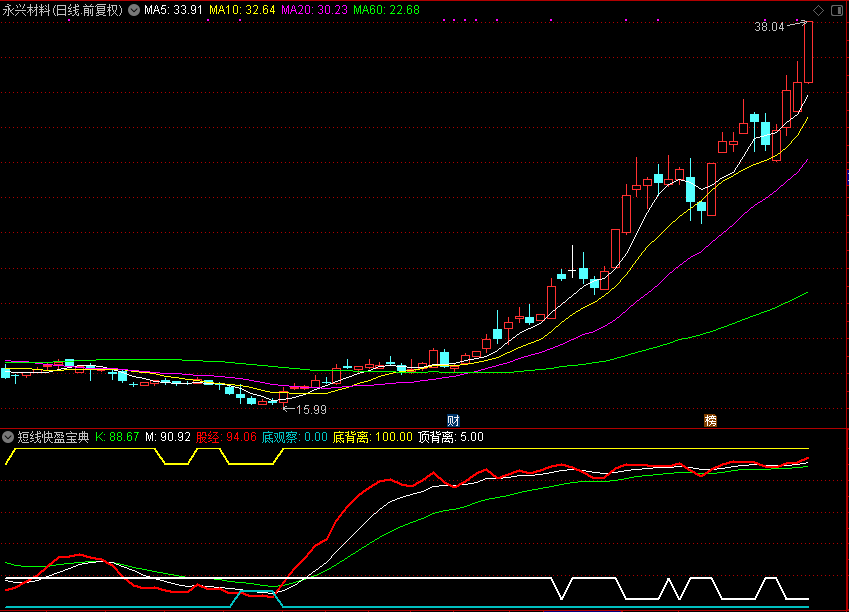Select the MA20 magenta moving average label
The width and height of the screenshot is (849, 612).
(314, 10)
